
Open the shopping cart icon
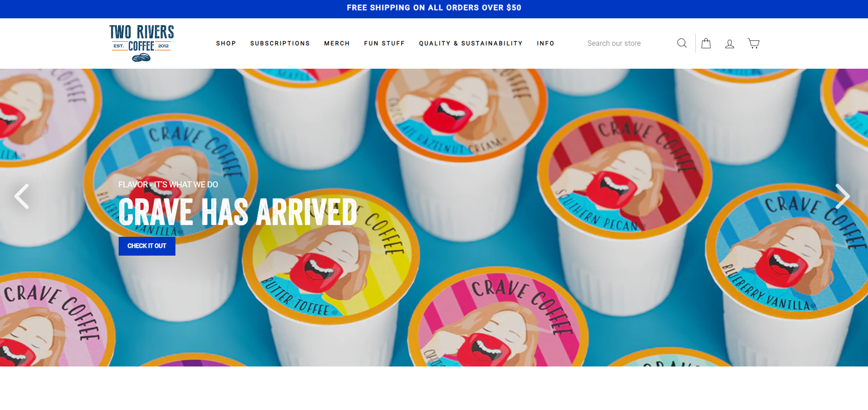tap(753, 43)
